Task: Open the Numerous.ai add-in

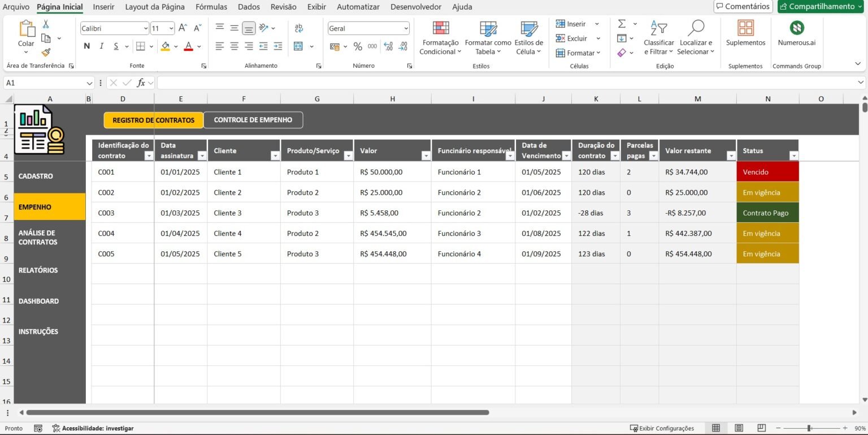Action: tap(797, 34)
